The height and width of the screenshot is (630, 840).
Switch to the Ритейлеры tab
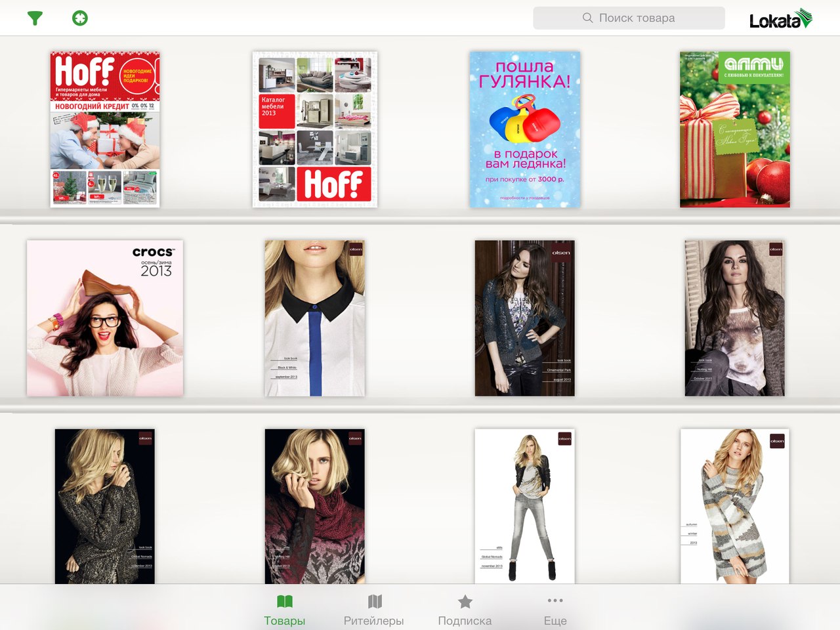pos(374,610)
